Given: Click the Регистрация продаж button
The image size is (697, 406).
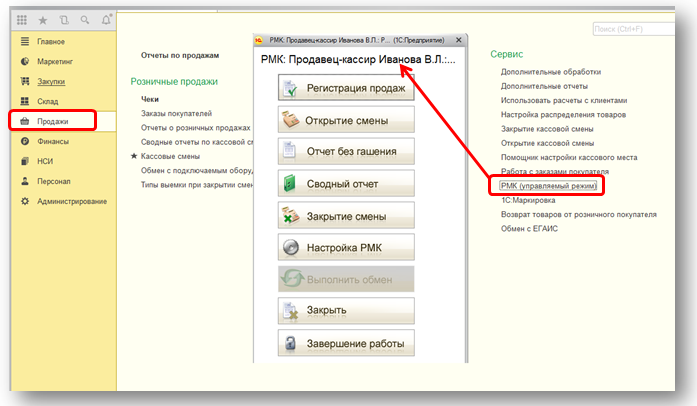Looking at the screenshot, I should click(346, 87).
